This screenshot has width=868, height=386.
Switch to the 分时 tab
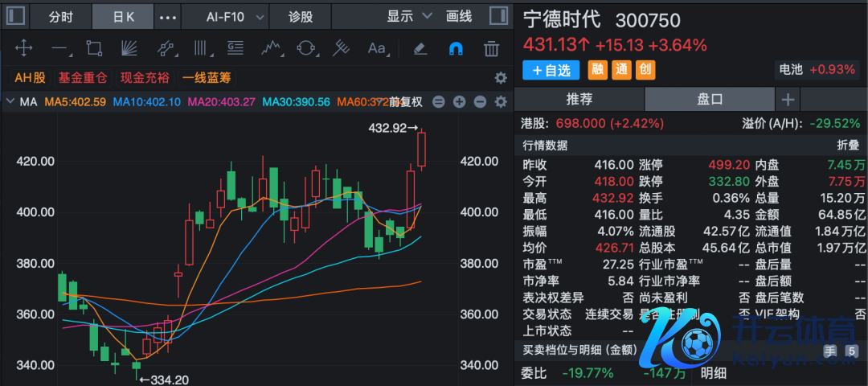(60, 16)
